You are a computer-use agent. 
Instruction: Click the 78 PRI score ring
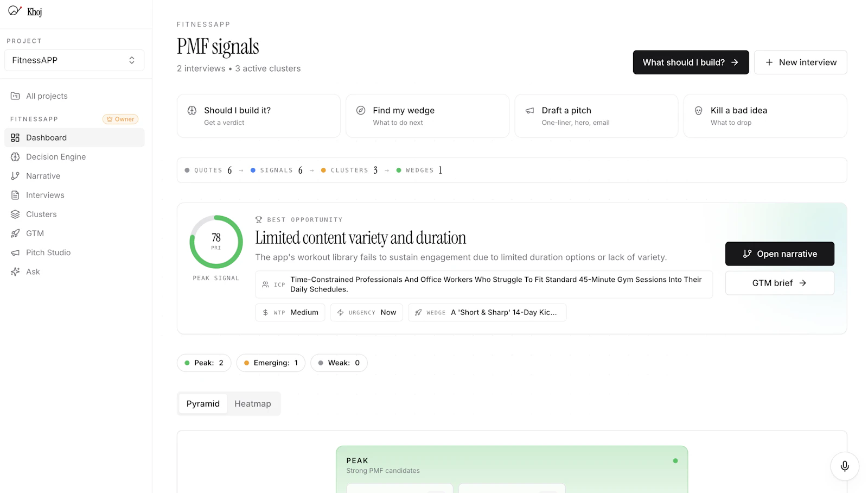click(216, 242)
